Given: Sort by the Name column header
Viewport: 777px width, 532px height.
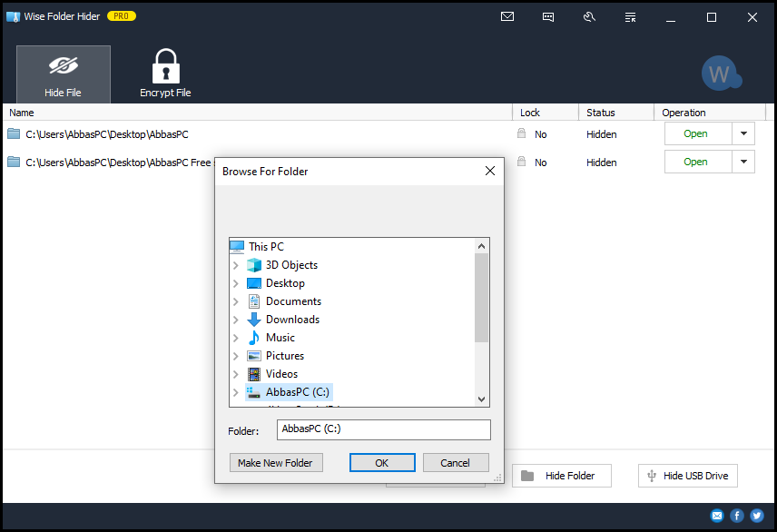Looking at the screenshot, I should [258, 113].
